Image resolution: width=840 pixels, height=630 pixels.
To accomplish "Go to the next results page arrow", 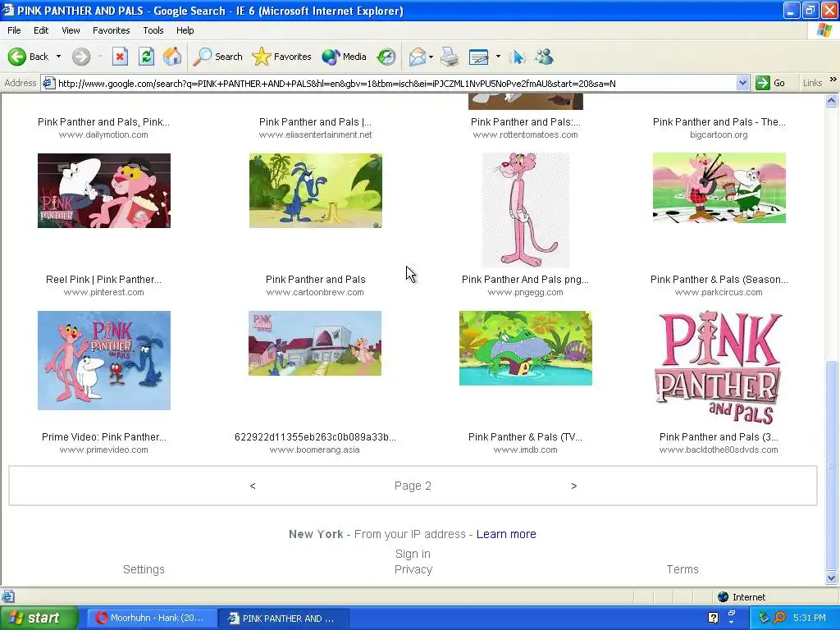I will (573, 486).
